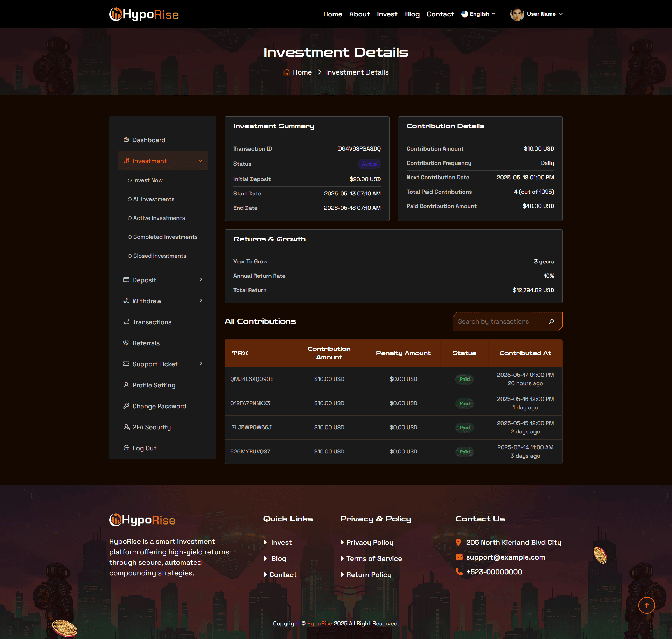Open the English language dropdown
672x639 pixels.
pos(478,14)
